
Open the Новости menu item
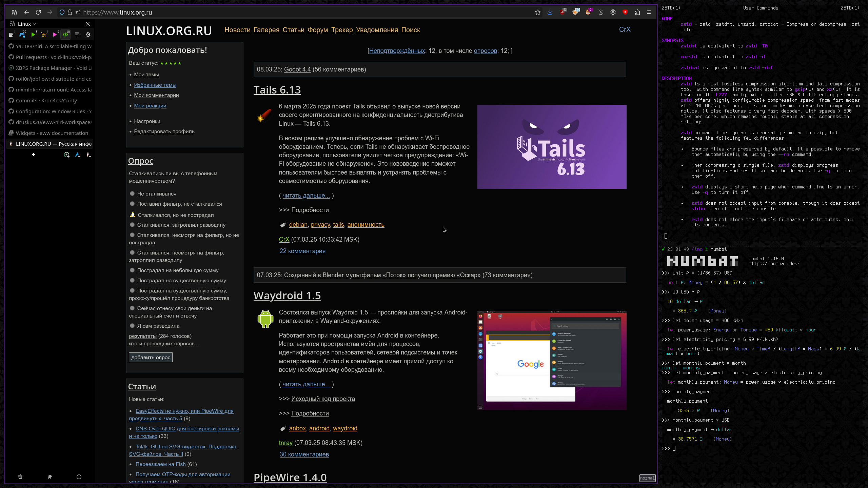point(237,30)
